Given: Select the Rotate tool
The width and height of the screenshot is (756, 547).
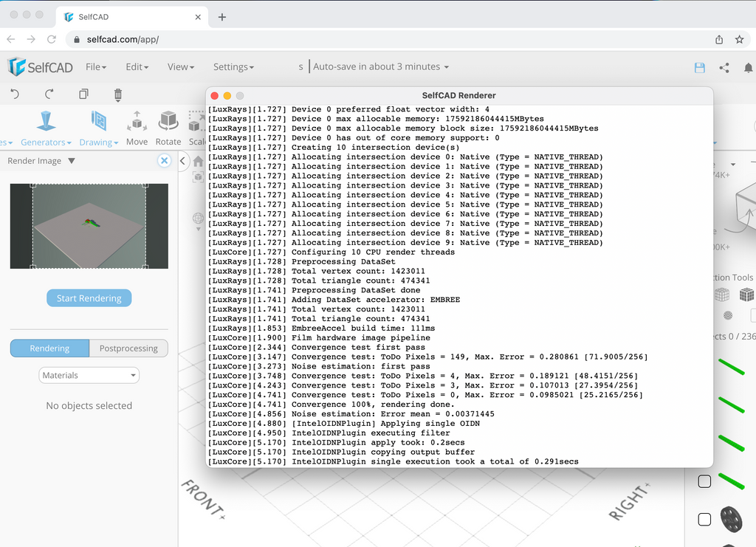Looking at the screenshot, I should pyautogui.click(x=168, y=127).
